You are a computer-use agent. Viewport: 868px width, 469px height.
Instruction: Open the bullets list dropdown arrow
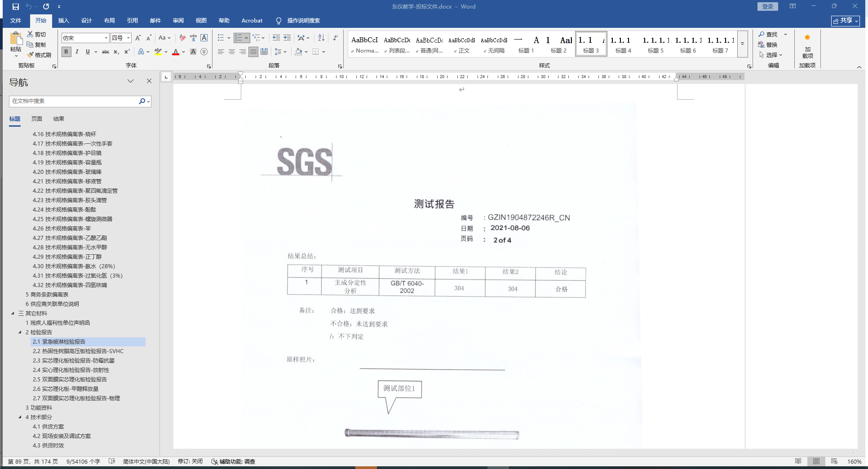click(x=229, y=38)
